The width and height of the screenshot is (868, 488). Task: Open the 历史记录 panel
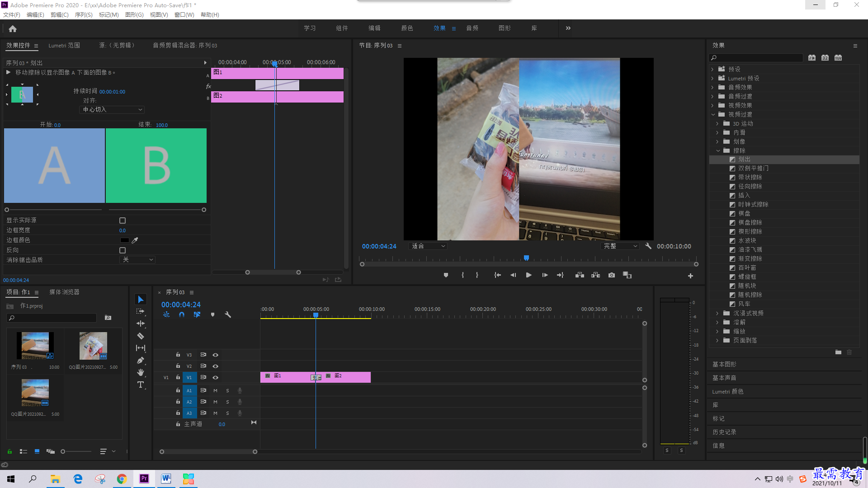pos(724,432)
